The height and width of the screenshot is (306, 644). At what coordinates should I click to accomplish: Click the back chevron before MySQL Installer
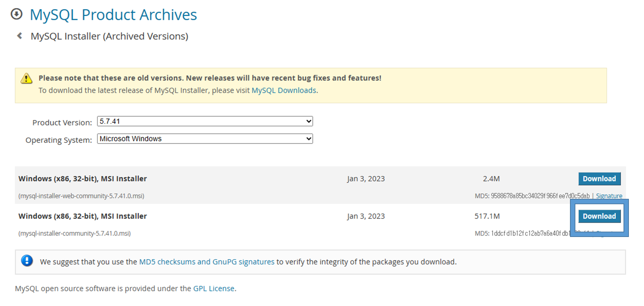pos(20,36)
